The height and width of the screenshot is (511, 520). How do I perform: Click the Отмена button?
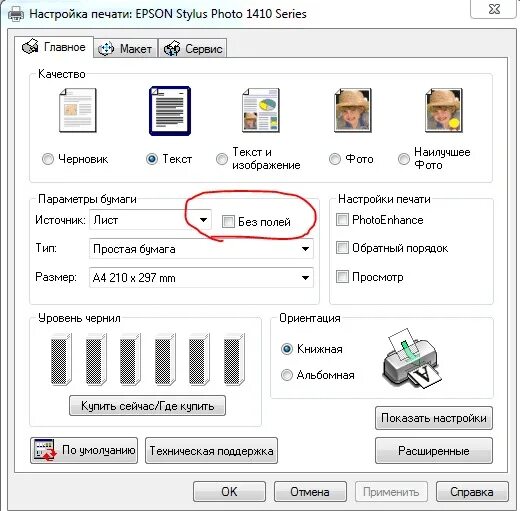tap(310, 492)
